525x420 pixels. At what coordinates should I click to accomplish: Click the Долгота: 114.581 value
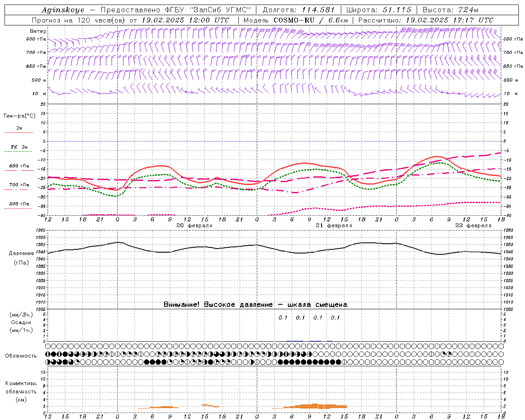(299, 10)
